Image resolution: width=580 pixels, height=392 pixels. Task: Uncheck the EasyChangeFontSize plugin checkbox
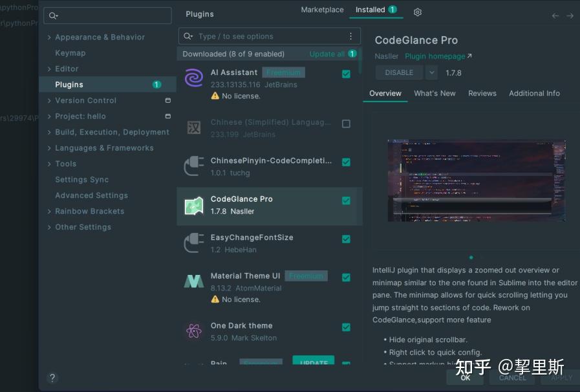click(346, 239)
